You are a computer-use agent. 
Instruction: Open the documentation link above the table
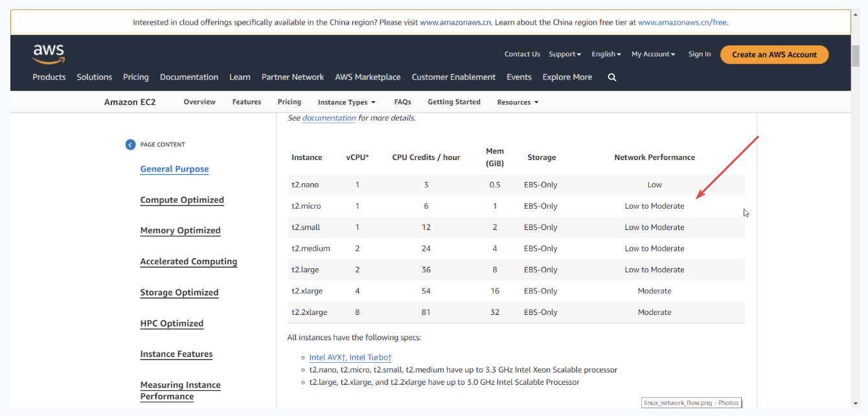[x=329, y=118]
